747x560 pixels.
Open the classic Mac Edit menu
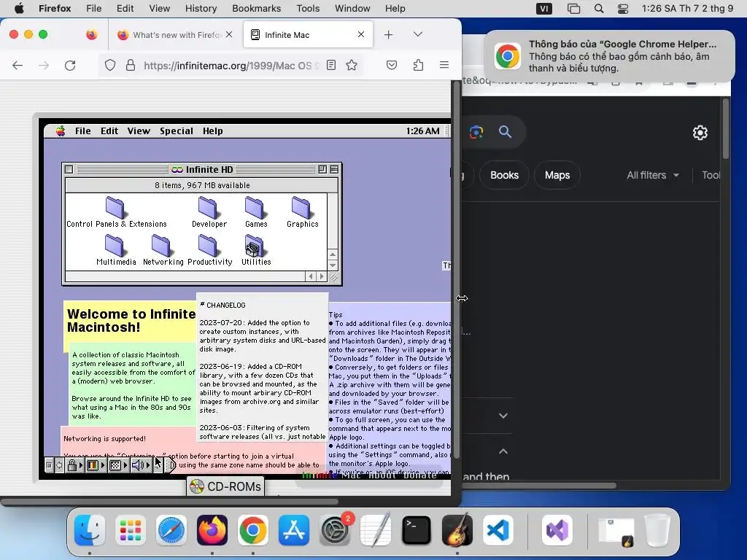(109, 131)
